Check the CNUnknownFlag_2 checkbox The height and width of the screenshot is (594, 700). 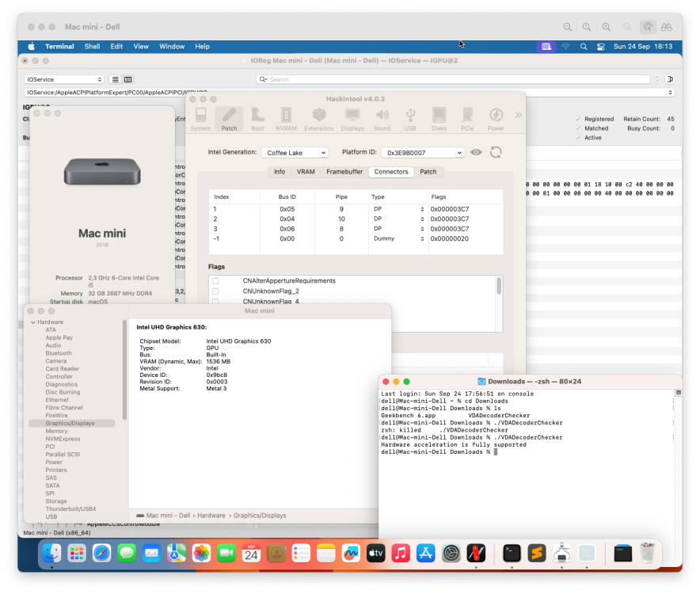(215, 291)
